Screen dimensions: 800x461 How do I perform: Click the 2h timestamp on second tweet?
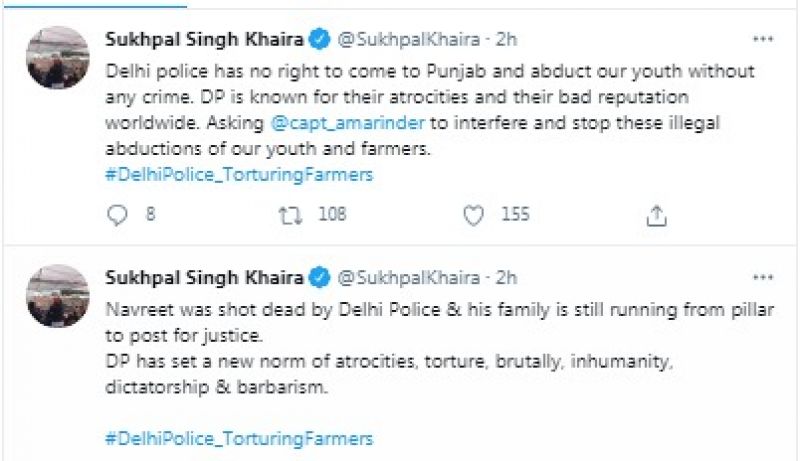point(480,276)
